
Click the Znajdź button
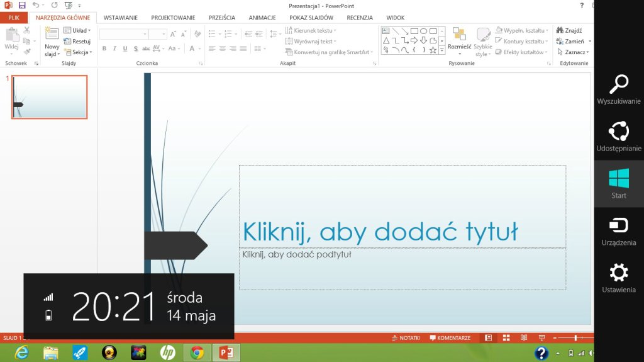coord(569,30)
